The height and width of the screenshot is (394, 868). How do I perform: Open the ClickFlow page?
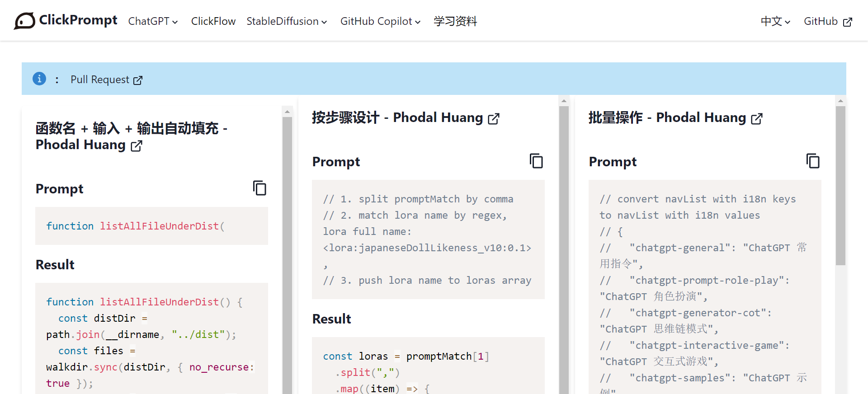[x=213, y=21]
